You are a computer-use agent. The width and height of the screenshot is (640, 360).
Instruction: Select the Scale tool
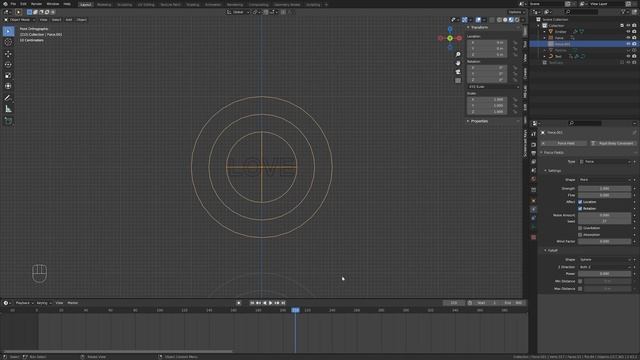pyautogui.click(x=8, y=75)
